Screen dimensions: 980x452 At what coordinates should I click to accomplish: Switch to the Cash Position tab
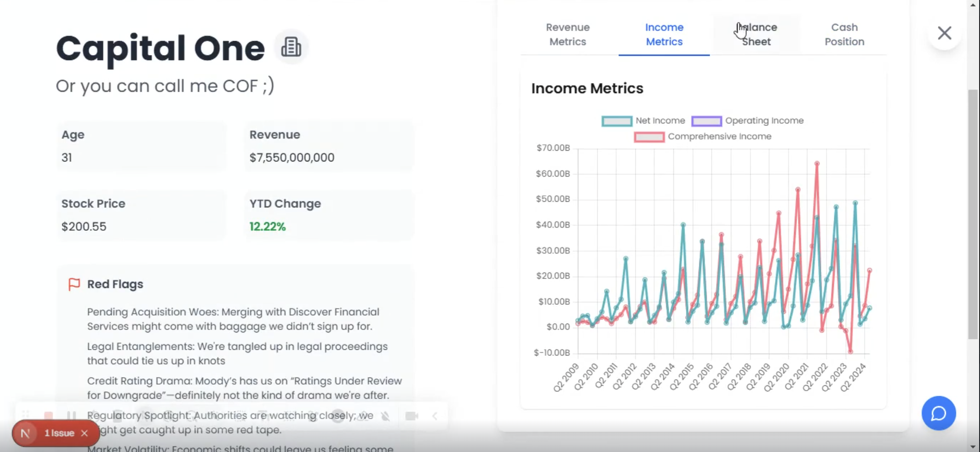tap(844, 34)
